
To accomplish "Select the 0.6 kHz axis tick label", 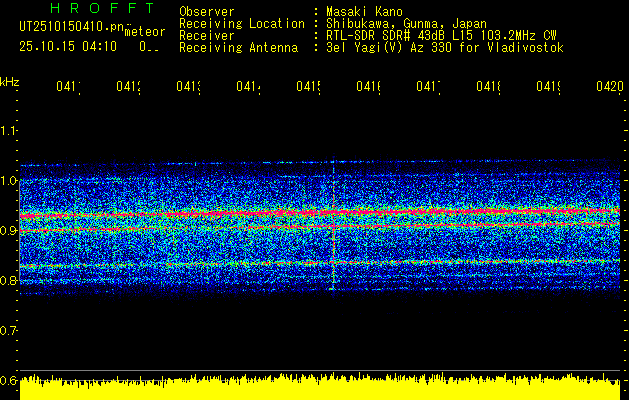I will point(9,381).
